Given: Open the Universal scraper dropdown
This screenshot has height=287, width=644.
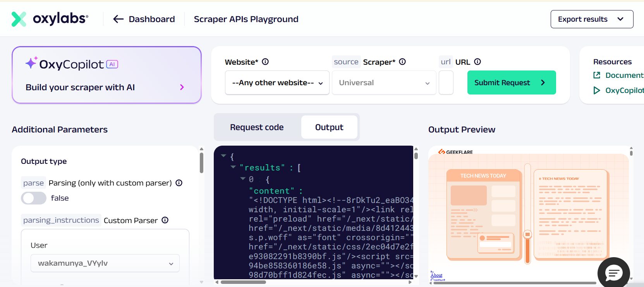Looking at the screenshot, I should 384,82.
